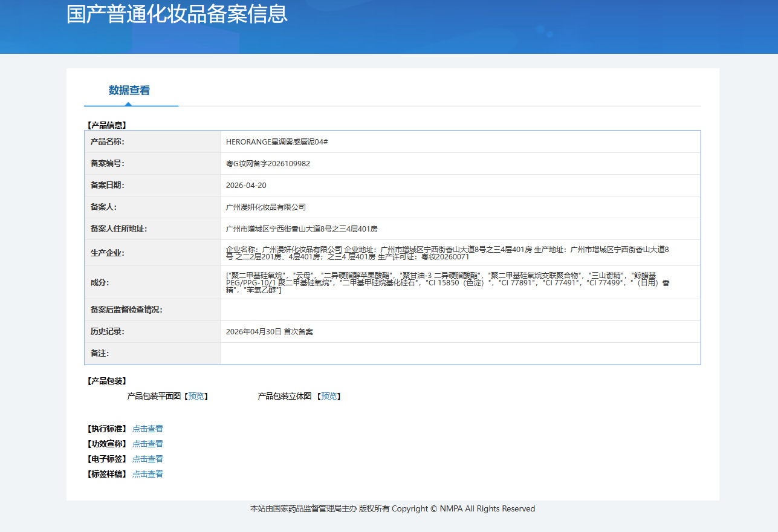Viewport: 778px width, 532px height.
Task: Click the 备案人: row label
Action: coord(103,207)
